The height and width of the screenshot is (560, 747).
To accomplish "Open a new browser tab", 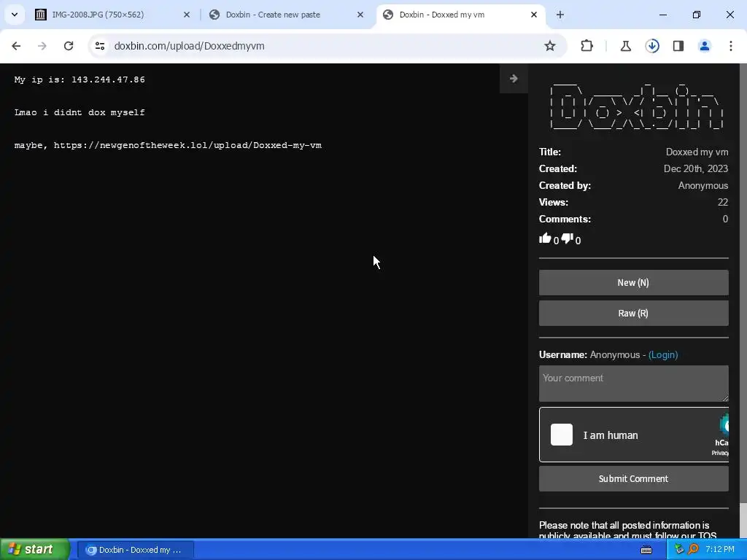I will [x=560, y=15].
